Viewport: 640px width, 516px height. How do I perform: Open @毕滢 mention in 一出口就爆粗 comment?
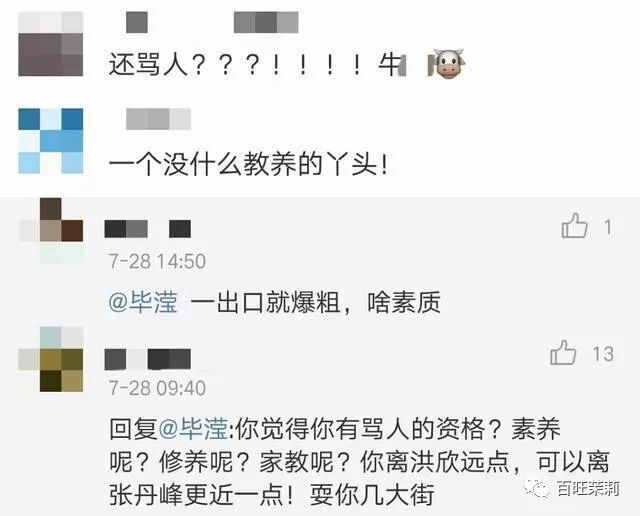pyautogui.click(x=143, y=303)
